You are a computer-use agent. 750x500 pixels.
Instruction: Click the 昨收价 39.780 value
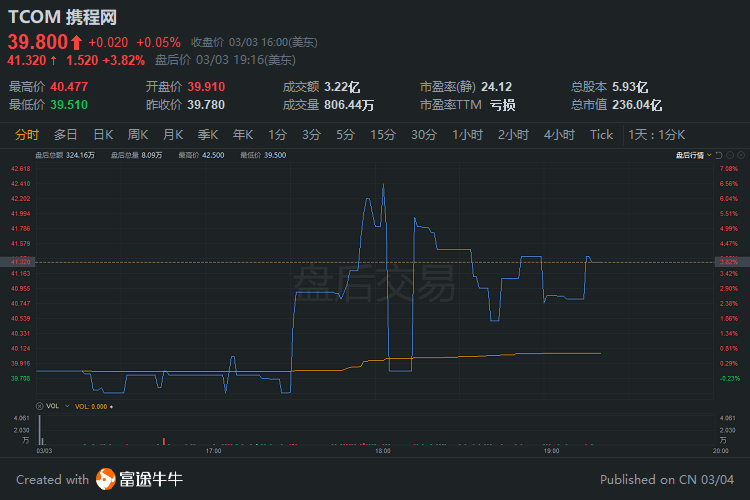[x=206, y=105]
